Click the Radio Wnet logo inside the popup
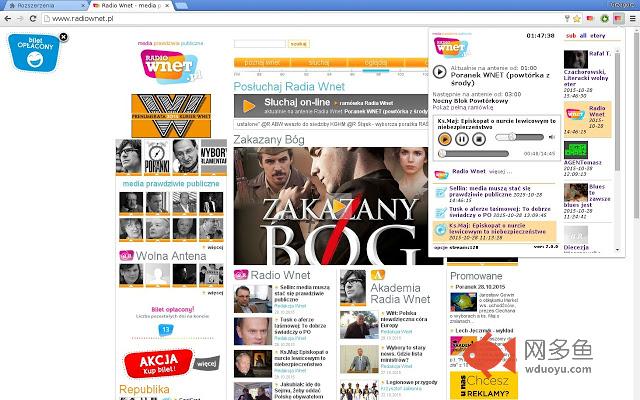640x400 pixels. (x=451, y=47)
